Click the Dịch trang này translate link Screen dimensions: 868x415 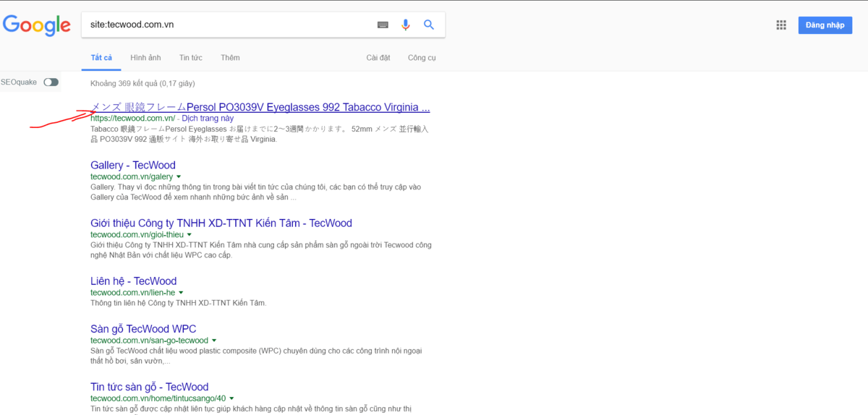click(208, 118)
